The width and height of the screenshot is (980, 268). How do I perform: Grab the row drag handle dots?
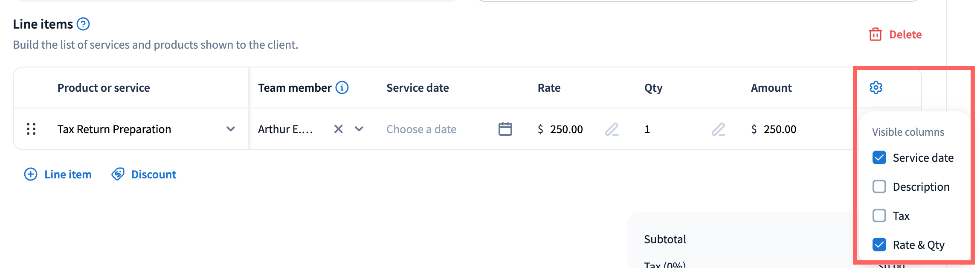(x=31, y=129)
